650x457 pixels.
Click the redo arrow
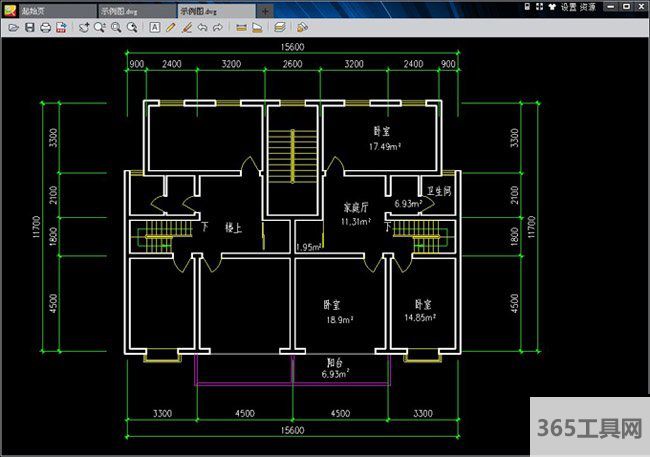pos(219,27)
